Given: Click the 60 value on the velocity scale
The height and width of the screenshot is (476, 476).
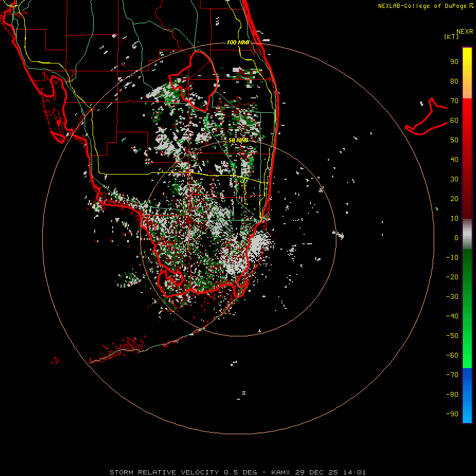Looking at the screenshot, I should coord(454,121).
